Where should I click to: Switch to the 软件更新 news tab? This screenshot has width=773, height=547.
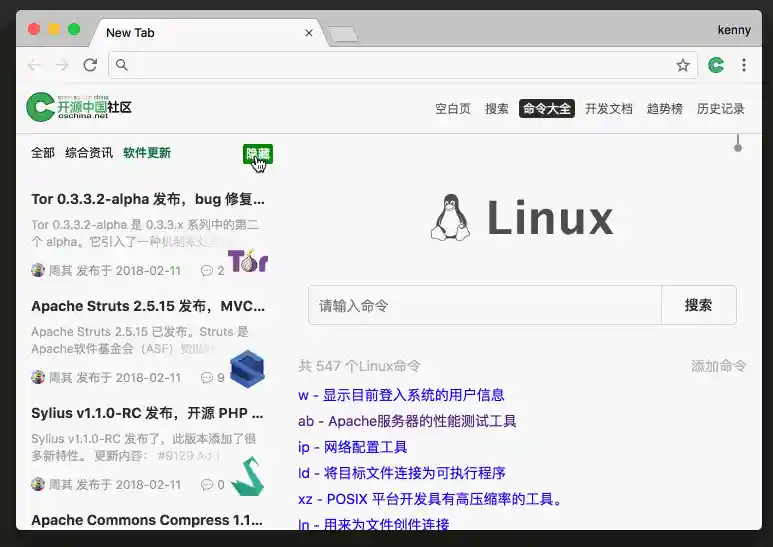(x=147, y=153)
